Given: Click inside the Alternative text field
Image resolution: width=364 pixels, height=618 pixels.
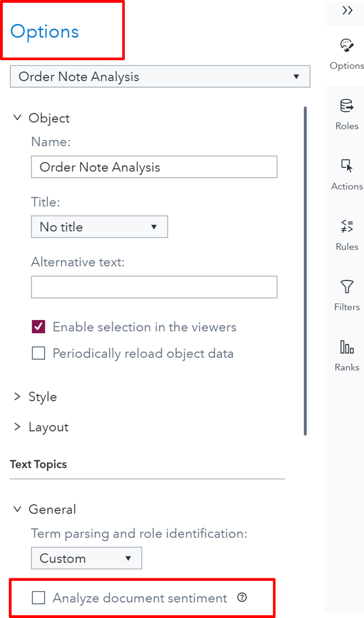Looking at the screenshot, I should click(154, 287).
